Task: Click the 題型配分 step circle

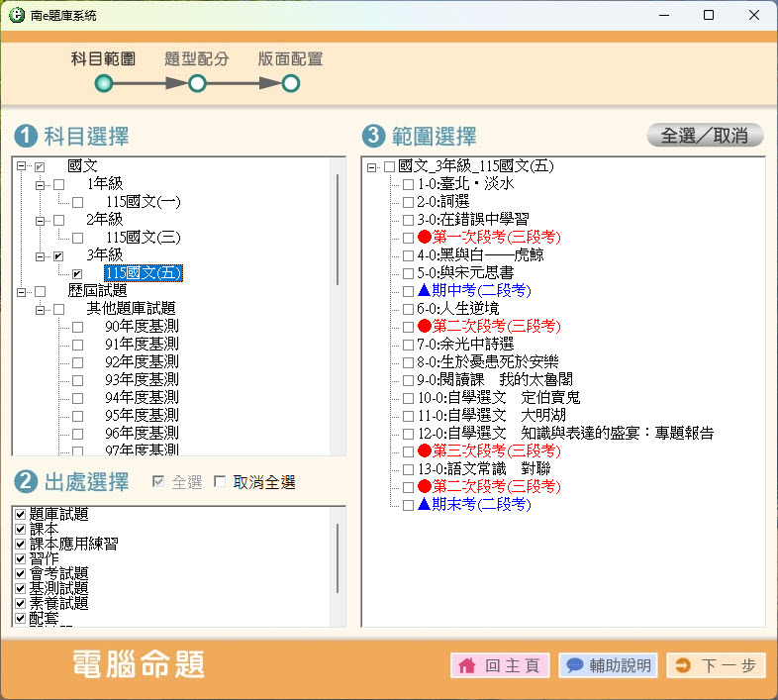Action: tap(197, 83)
